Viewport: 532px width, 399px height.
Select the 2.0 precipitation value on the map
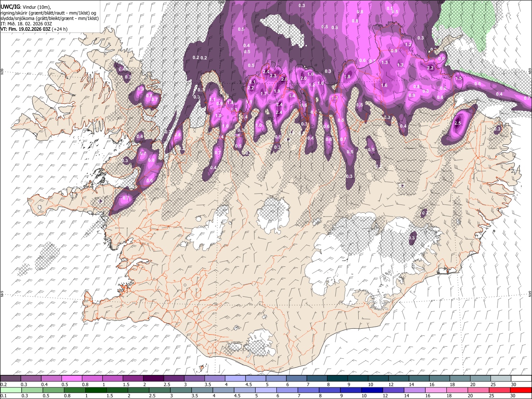(x=303, y=79)
